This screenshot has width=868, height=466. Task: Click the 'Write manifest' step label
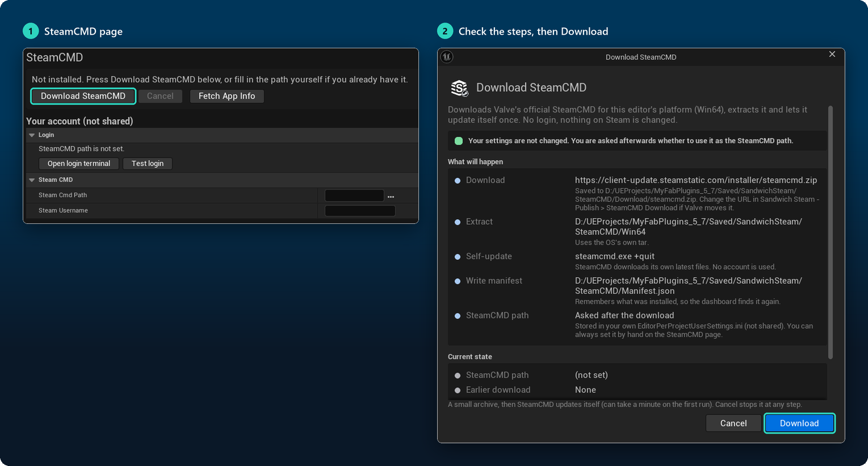pos(494,281)
